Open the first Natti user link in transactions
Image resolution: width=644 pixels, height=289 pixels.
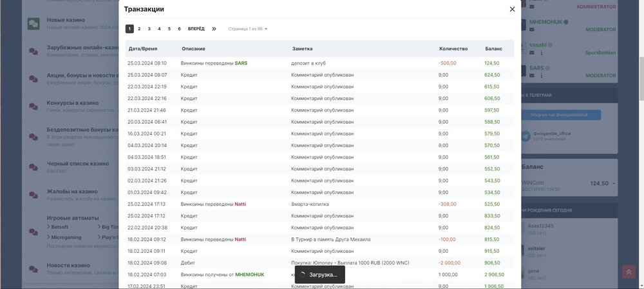[x=240, y=204]
